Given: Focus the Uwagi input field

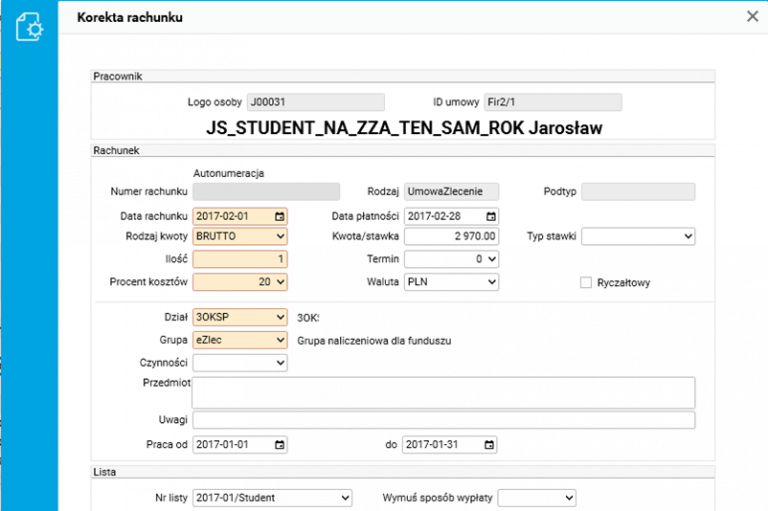Looking at the screenshot, I should click(x=443, y=420).
